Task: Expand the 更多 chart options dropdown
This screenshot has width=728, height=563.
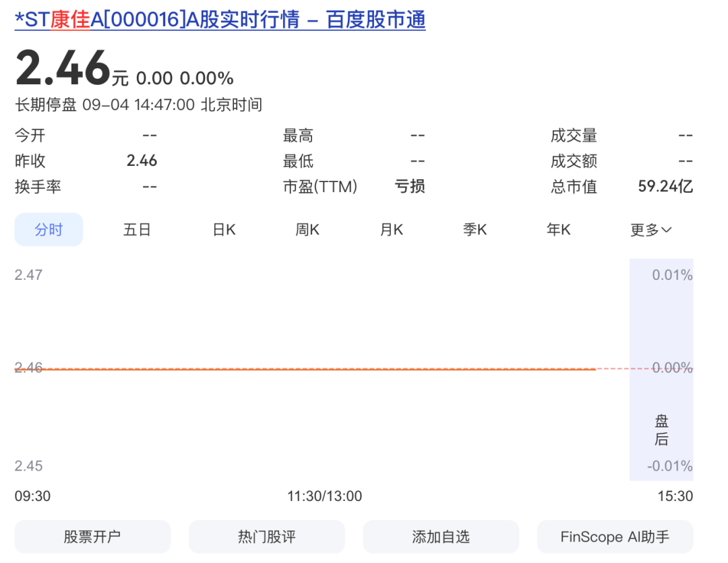Action: click(651, 229)
